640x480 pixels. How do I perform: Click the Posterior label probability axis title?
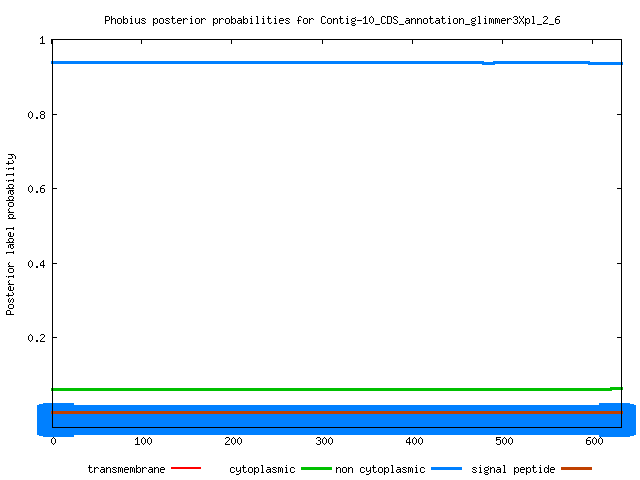click(10, 234)
